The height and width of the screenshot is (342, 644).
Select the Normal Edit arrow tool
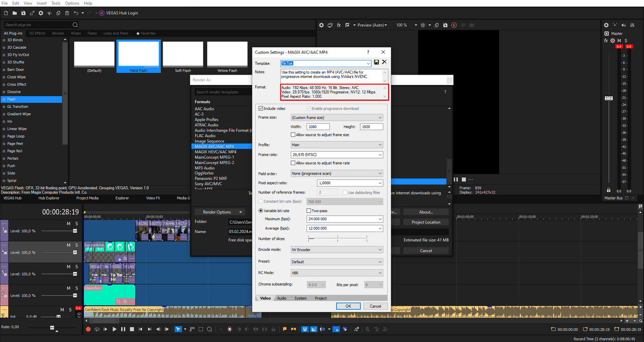(178, 329)
